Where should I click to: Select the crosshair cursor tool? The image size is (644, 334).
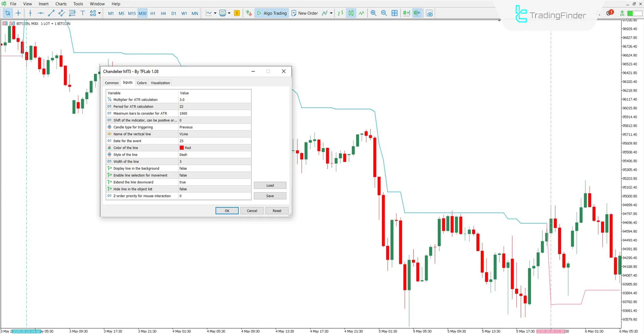tap(18, 13)
